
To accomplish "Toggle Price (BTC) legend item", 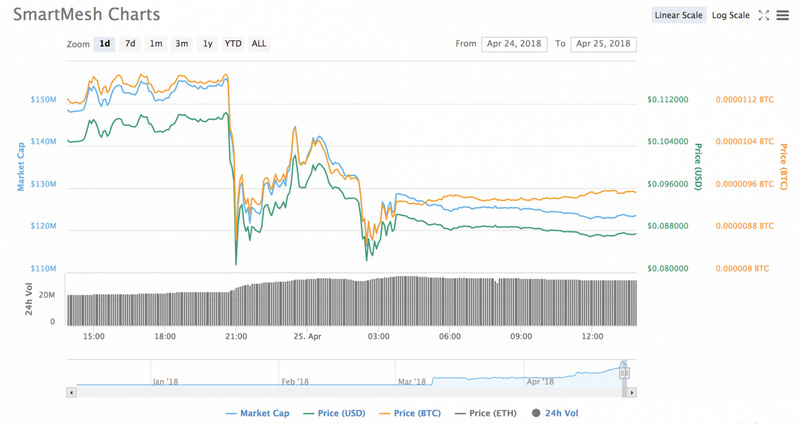I will [x=411, y=413].
